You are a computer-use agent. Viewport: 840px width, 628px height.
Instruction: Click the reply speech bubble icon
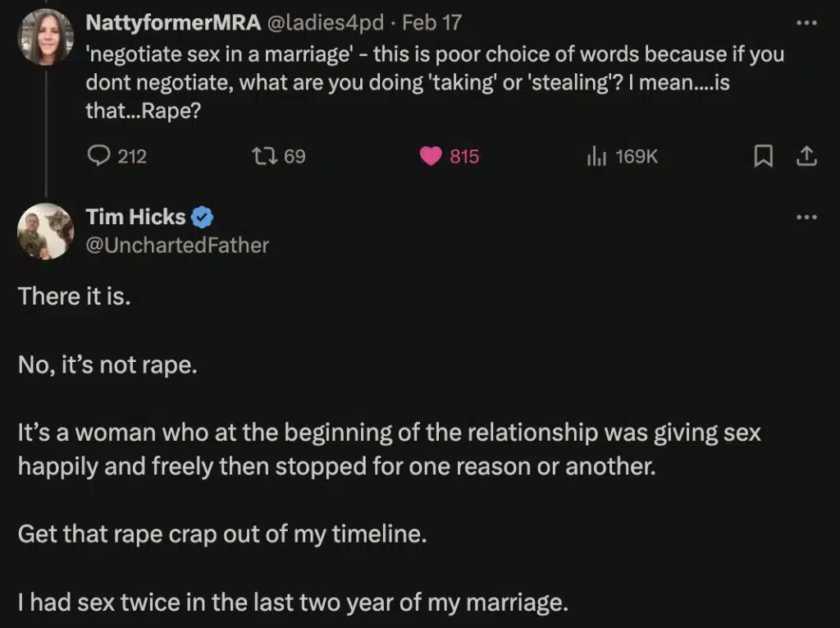coord(98,155)
